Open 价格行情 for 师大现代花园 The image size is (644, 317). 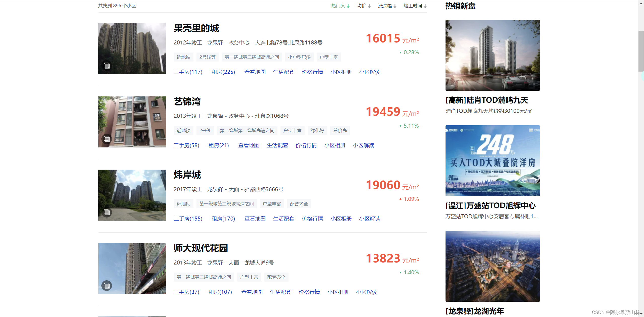click(x=309, y=292)
